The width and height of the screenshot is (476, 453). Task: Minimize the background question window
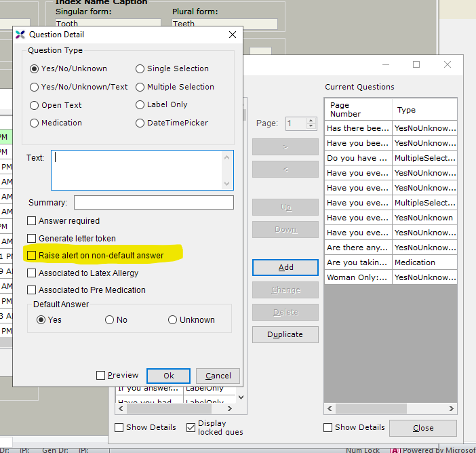click(385, 64)
